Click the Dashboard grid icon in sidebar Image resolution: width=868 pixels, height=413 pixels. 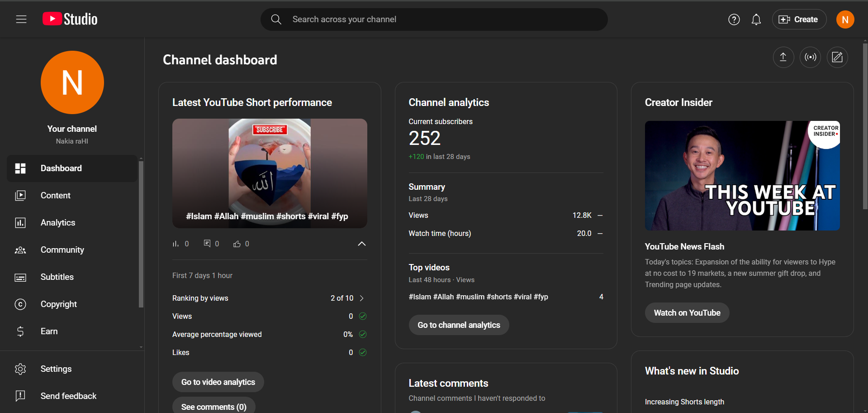[20, 168]
